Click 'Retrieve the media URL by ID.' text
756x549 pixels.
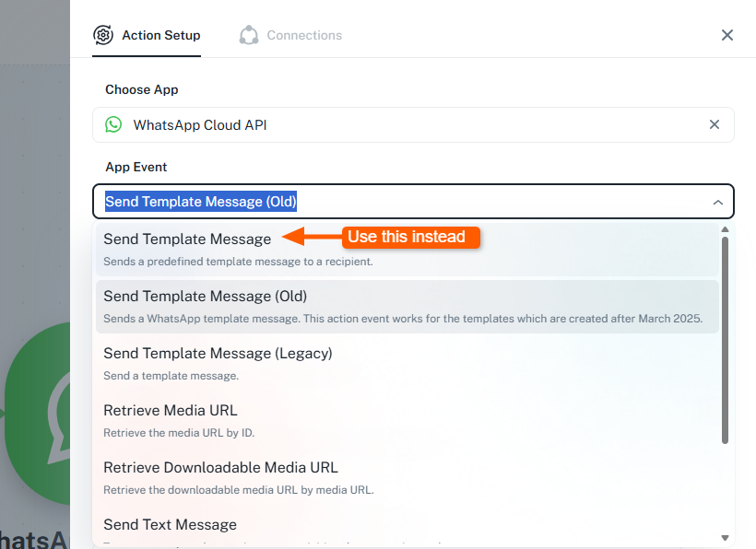[179, 432]
